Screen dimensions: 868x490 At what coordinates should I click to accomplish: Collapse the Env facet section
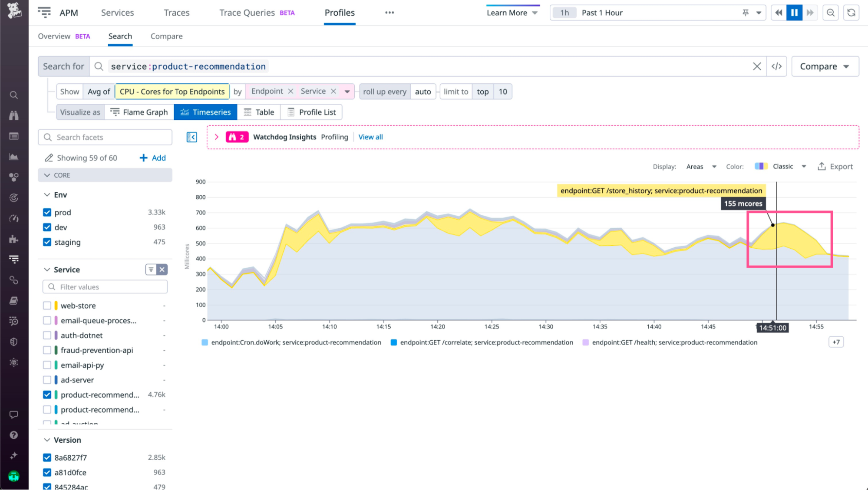point(47,195)
